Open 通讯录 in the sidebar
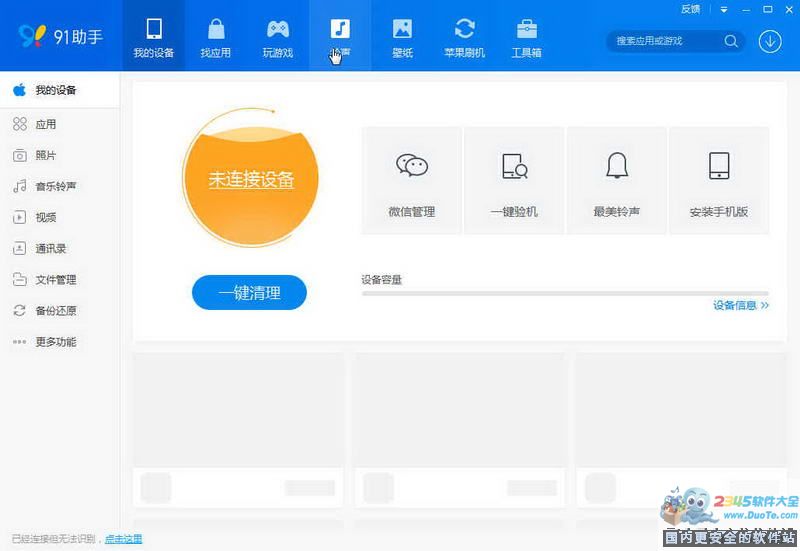The width and height of the screenshot is (800, 551). (x=60, y=248)
